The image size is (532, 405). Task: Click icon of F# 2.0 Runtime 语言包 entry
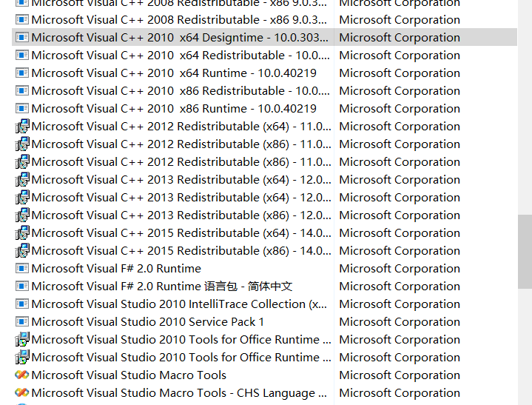pyautogui.click(x=22, y=287)
